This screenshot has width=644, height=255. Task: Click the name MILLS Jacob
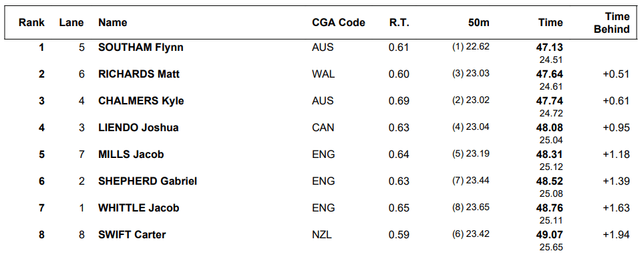131,154
